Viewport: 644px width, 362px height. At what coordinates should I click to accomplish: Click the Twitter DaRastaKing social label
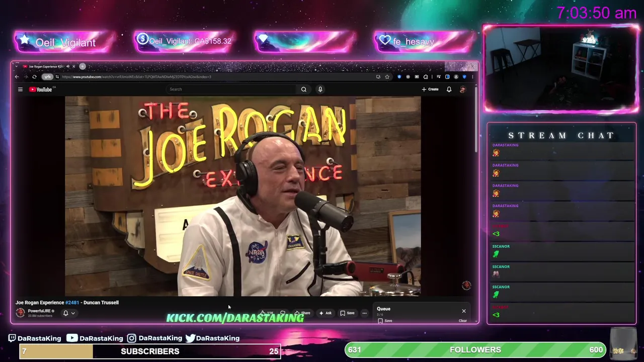coord(212,338)
